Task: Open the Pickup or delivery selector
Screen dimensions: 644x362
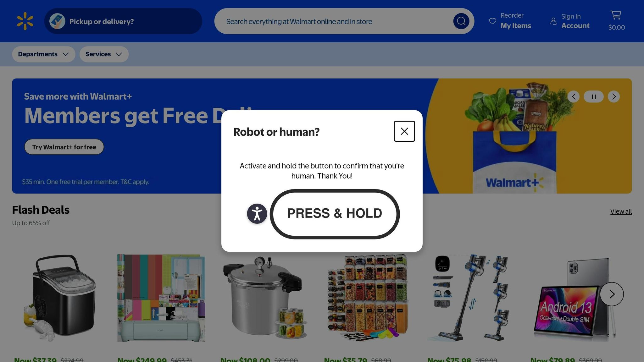Action: (x=123, y=21)
